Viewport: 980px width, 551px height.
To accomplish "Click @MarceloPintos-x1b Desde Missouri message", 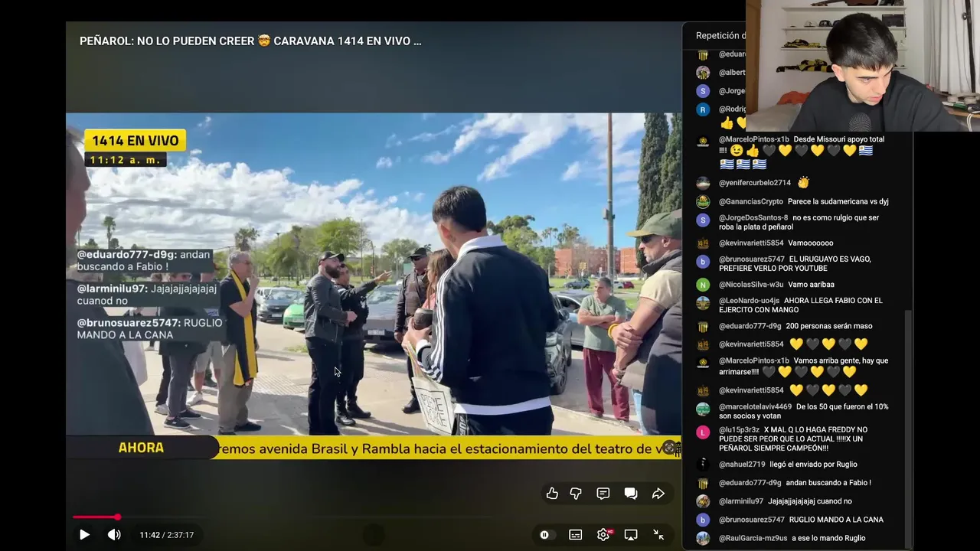I will (802, 152).
